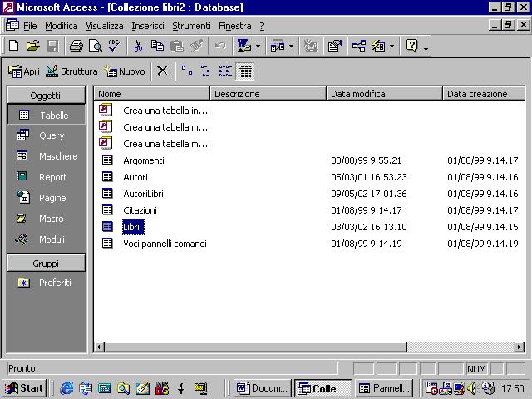Open the Relationships icon
Image resolution: width=532 pixels, height=399 pixels.
coord(358,46)
